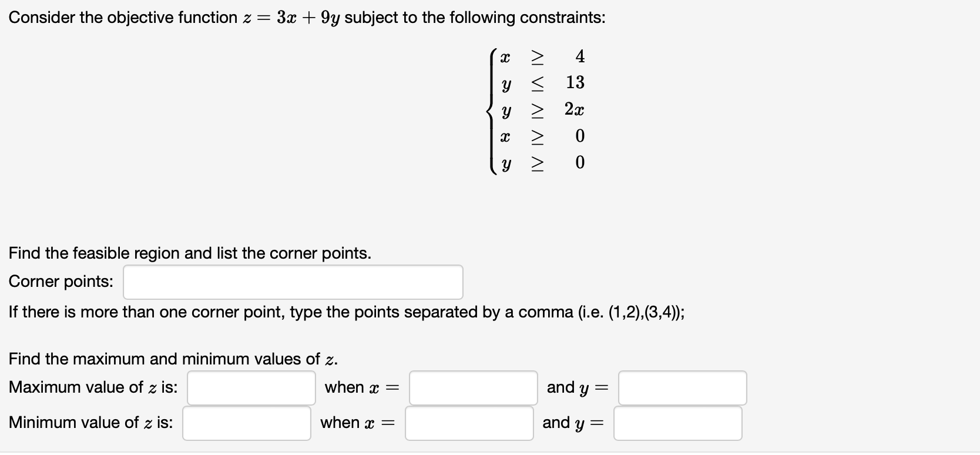Click the x field beside Minimum value row

(x=468, y=423)
